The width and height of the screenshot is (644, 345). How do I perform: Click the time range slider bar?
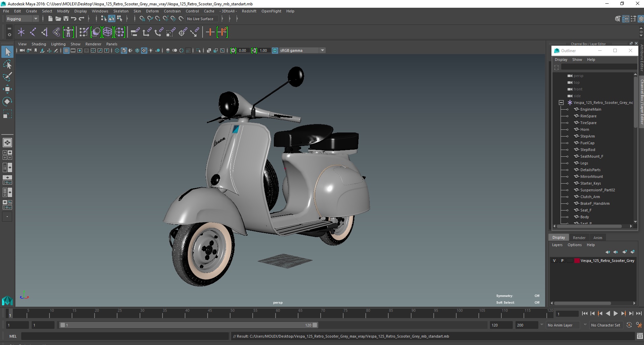(188, 325)
